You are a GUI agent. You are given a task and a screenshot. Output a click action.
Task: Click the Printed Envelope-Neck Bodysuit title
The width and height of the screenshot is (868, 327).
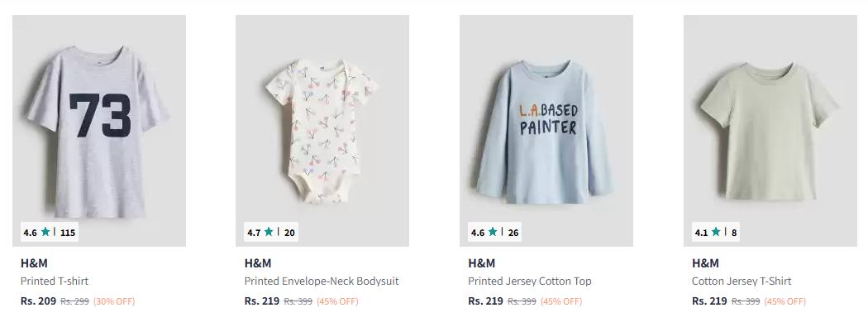tap(322, 281)
